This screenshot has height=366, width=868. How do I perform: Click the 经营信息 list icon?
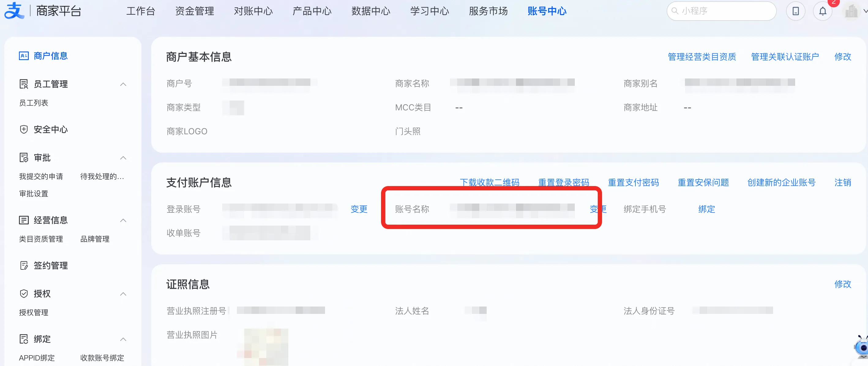coord(24,220)
